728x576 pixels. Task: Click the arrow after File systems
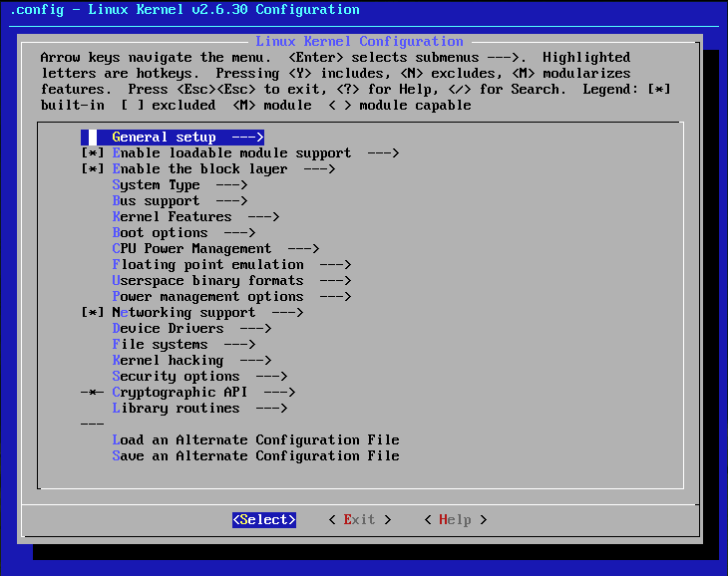coord(239,345)
